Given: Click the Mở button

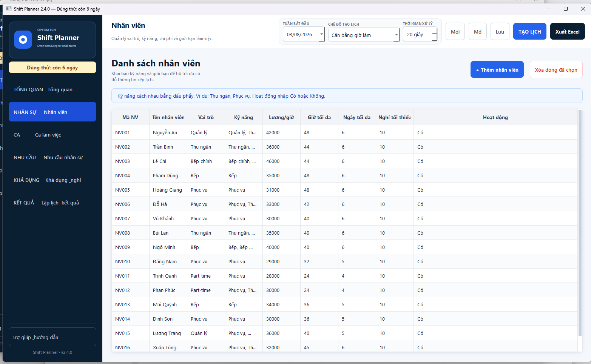Looking at the screenshot, I should [x=478, y=32].
